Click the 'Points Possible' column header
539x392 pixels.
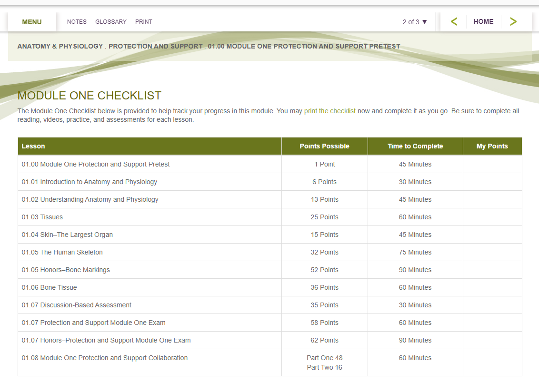coord(325,146)
